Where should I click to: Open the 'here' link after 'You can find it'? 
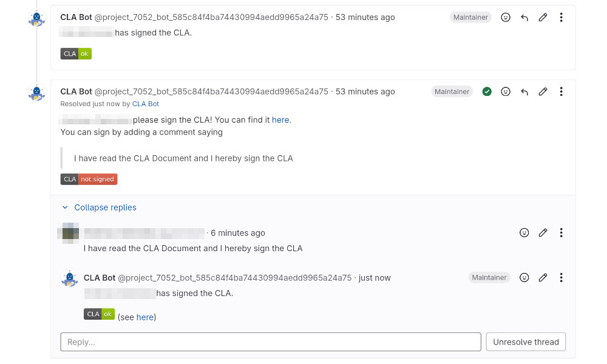click(x=280, y=120)
